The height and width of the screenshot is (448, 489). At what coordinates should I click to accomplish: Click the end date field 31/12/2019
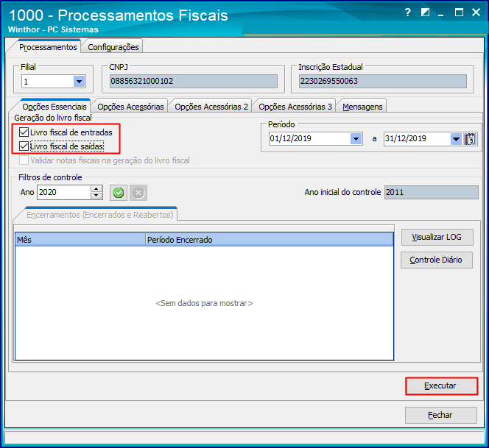pyautogui.click(x=417, y=139)
